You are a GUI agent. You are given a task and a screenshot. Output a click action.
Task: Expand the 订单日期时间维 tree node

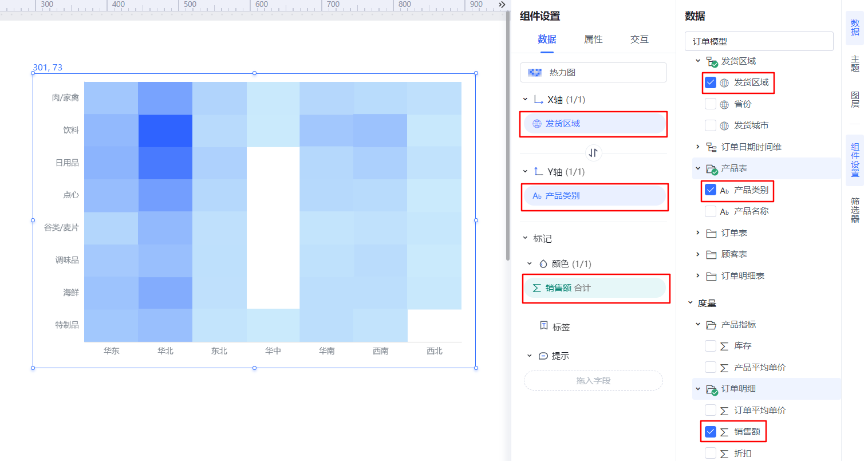(698, 147)
